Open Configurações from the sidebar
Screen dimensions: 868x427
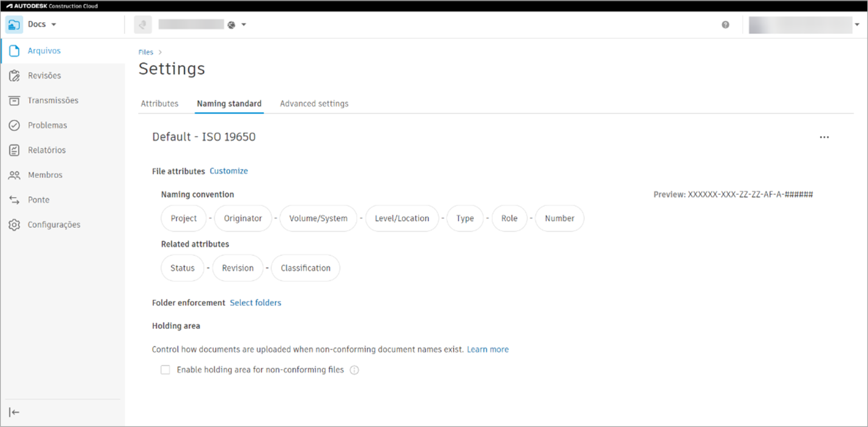coord(54,224)
